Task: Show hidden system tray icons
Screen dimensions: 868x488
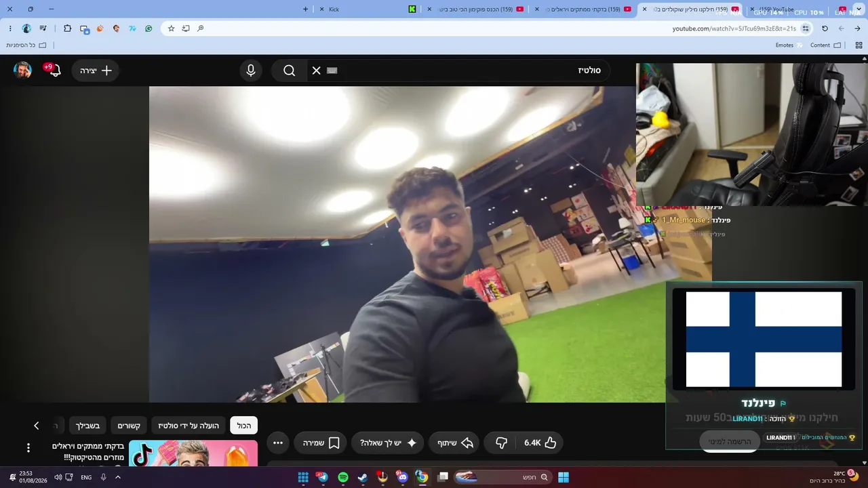Action: pyautogui.click(x=118, y=477)
